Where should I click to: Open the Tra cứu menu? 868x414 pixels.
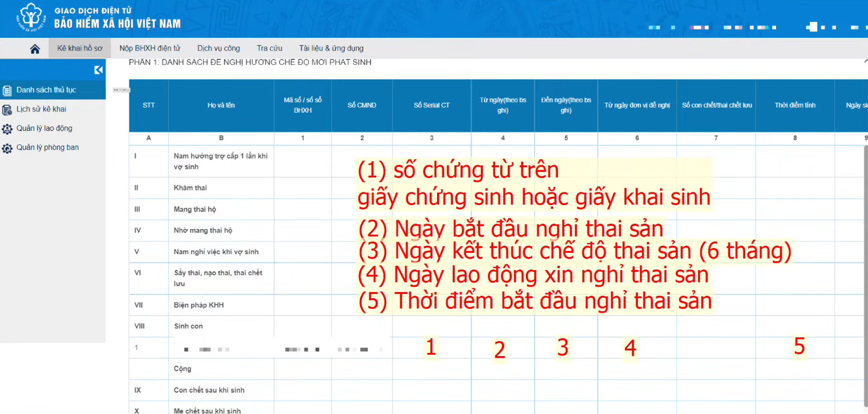[x=270, y=48]
